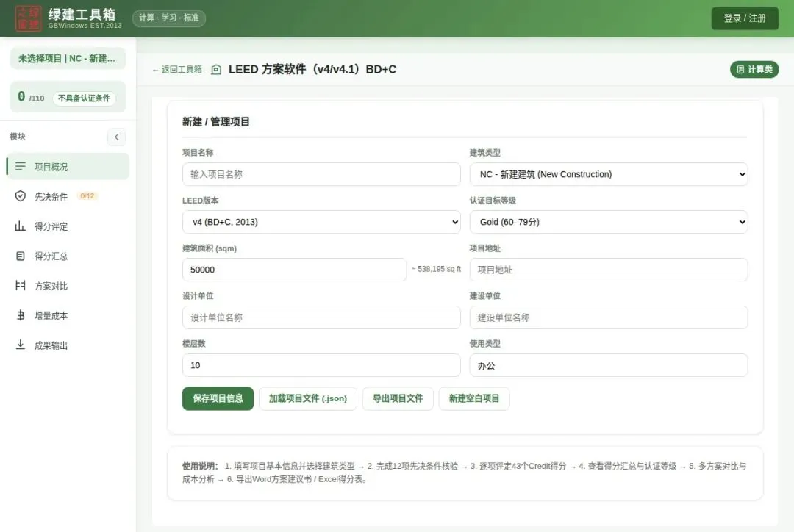Focus the 设计单位 input field
794x532 pixels.
point(321,317)
